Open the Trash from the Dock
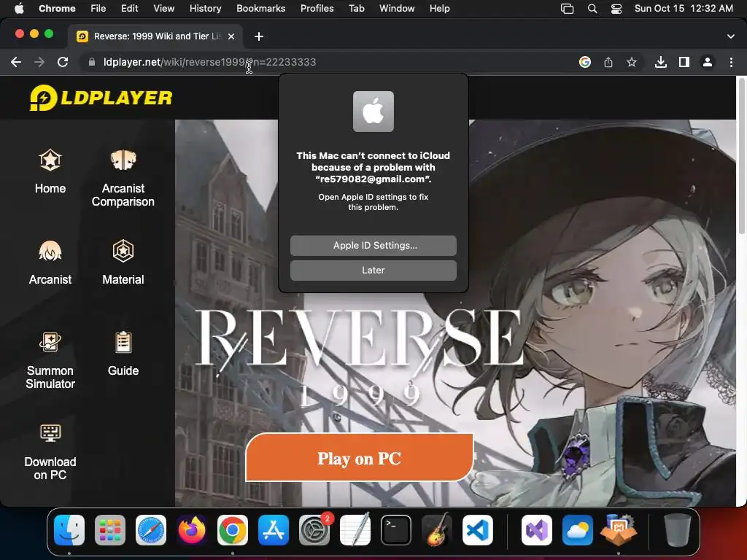The height and width of the screenshot is (560, 747). 678,530
